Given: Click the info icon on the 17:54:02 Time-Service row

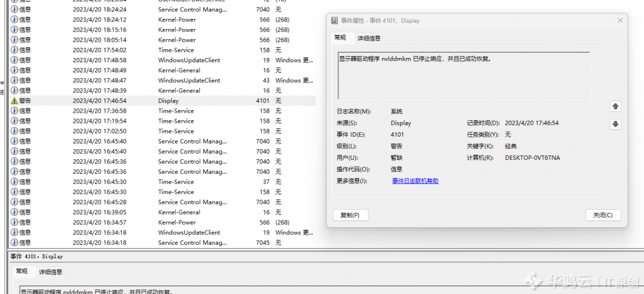Looking at the screenshot, I should (14, 50).
